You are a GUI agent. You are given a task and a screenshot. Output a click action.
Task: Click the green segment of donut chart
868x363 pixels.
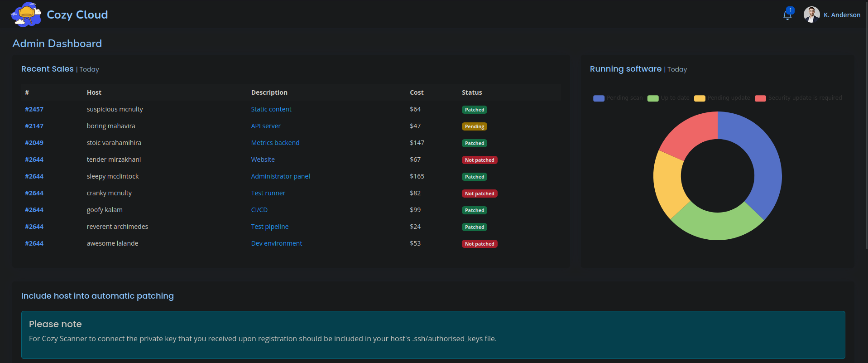click(x=718, y=225)
